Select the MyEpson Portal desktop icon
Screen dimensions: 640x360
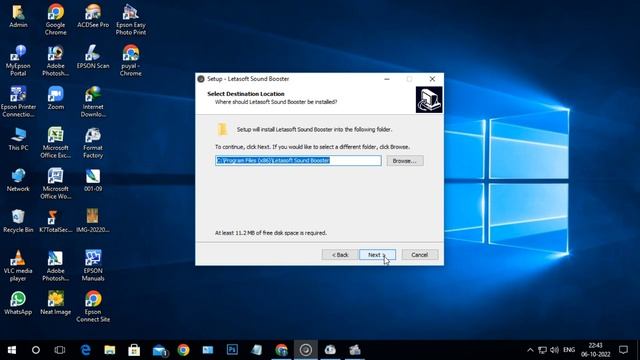18,60
